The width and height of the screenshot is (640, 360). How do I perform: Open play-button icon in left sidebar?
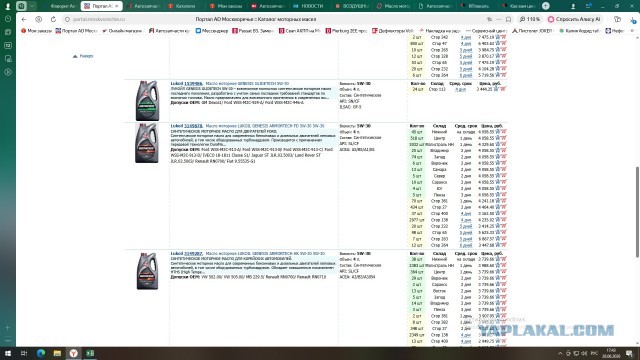[x=7, y=72]
